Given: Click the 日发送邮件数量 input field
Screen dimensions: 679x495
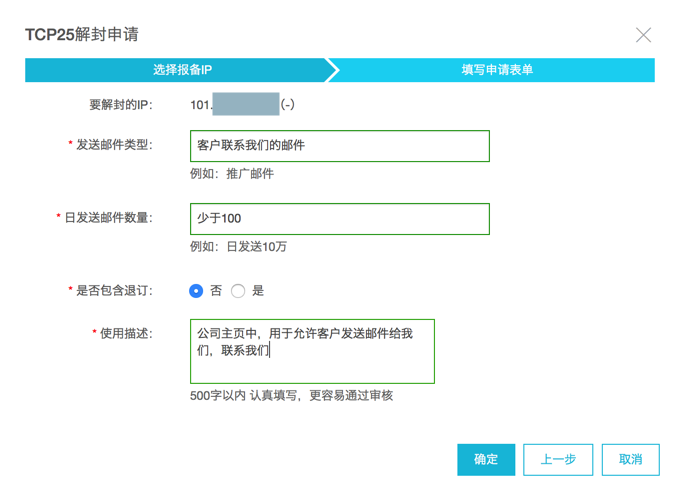Looking at the screenshot, I should coord(339,218).
